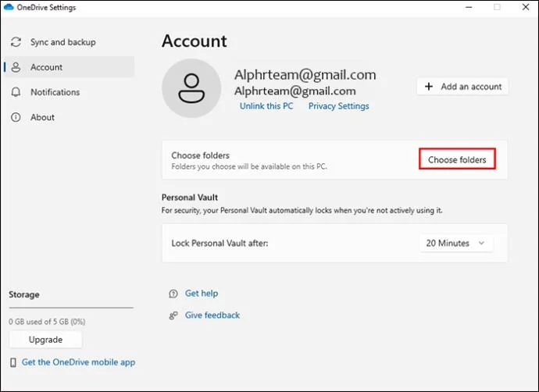Open Get the OneDrive mobile app link
Image resolution: width=539 pixels, height=392 pixels.
(78, 362)
